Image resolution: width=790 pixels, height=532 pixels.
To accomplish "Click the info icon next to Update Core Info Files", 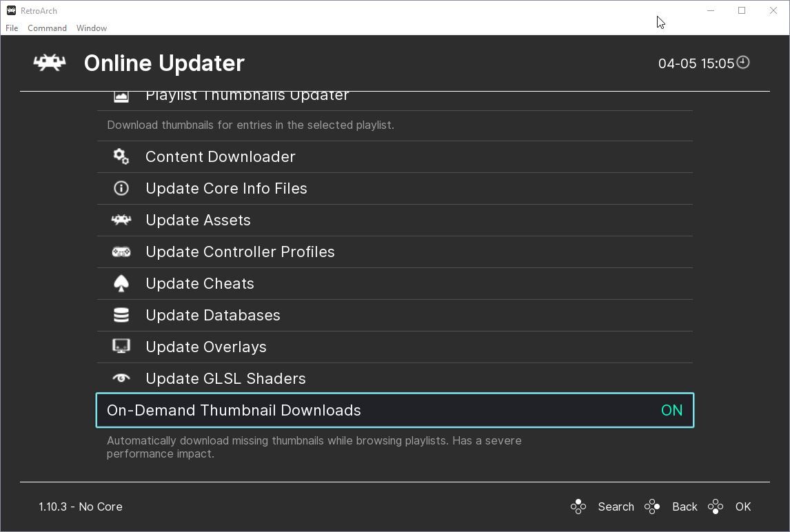I will coord(121,188).
